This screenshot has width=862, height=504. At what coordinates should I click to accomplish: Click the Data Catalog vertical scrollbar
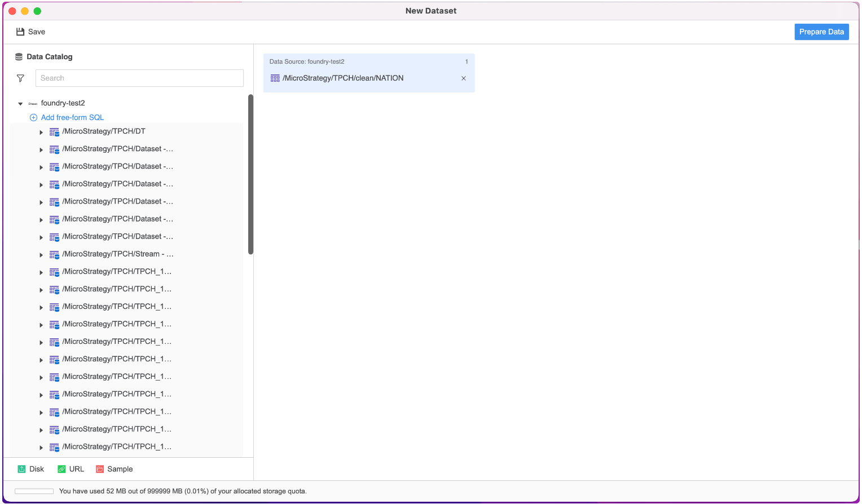[250, 175]
